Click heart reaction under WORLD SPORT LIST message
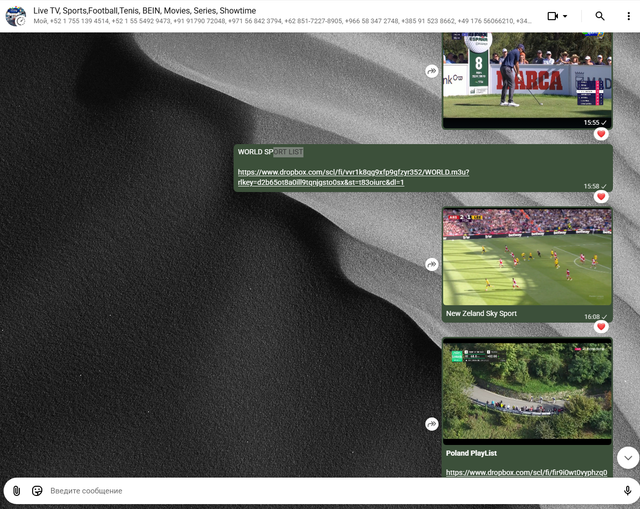The height and width of the screenshot is (509, 640). pyautogui.click(x=601, y=197)
